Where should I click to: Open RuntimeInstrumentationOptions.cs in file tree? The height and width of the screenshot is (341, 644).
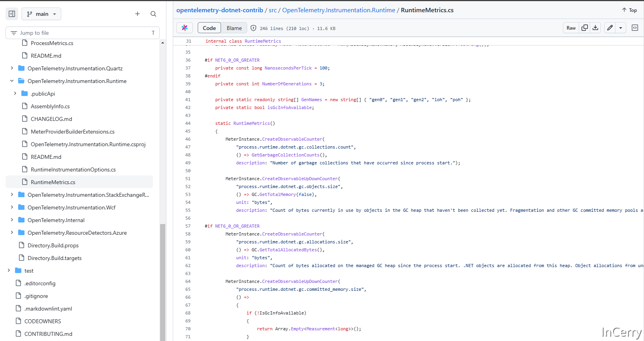pyautogui.click(x=73, y=170)
